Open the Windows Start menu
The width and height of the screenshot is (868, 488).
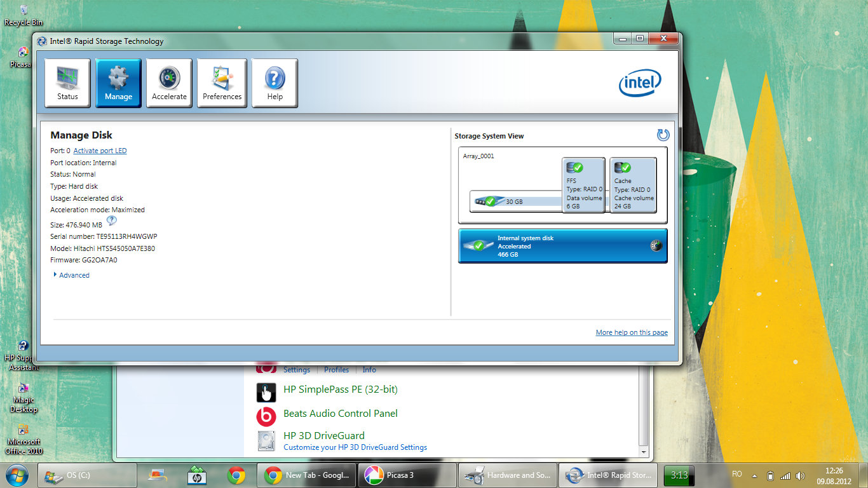click(17, 475)
